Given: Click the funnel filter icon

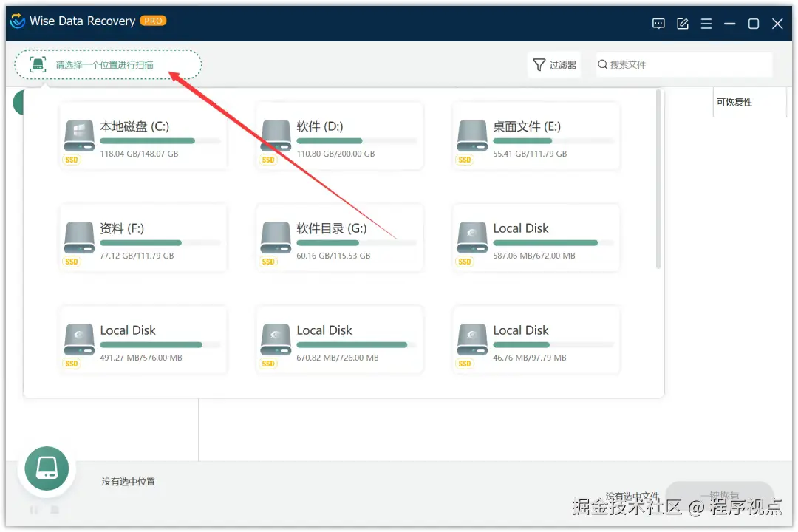Looking at the screenshot, I should click(x=539, y=65).
